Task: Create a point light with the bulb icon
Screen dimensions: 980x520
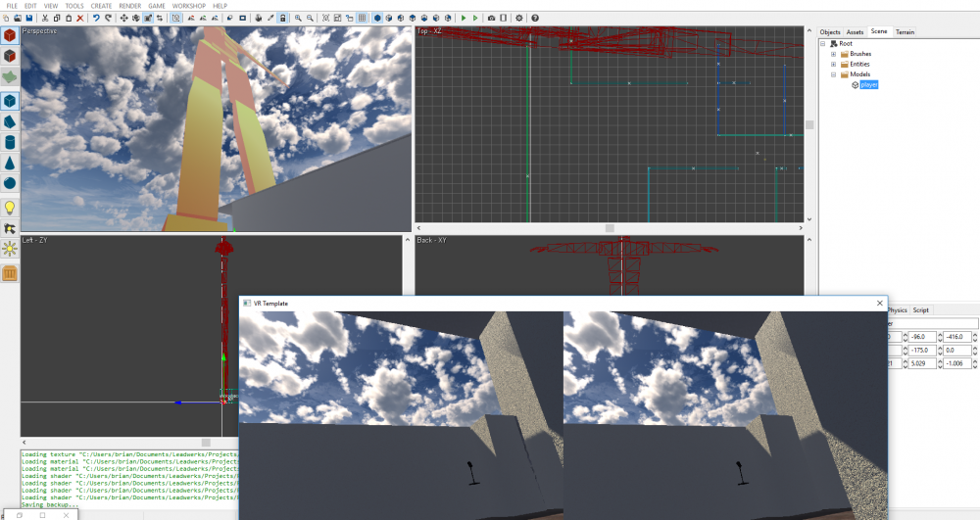Action: click(x=10, y=208)
